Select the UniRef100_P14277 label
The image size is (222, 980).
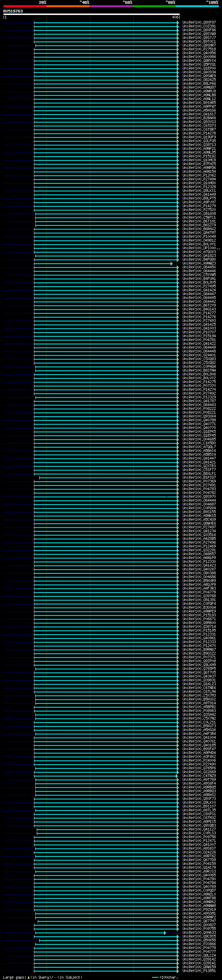[199, 313]
